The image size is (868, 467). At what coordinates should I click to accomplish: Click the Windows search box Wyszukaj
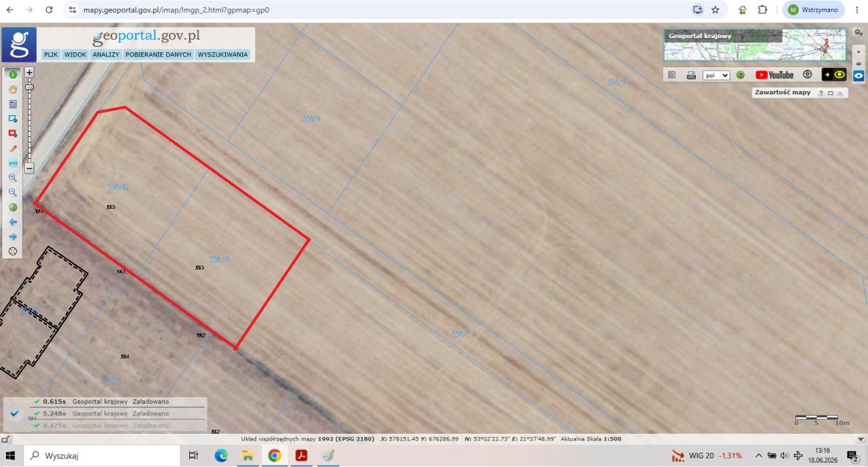[102, 456]
